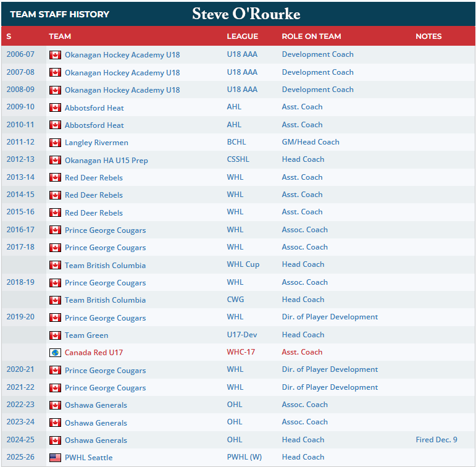This screenshot has height=467, width=476.
Task: Click flag icon in 2013-14 Red Deer Rebels row
Action: click(55, 177)
